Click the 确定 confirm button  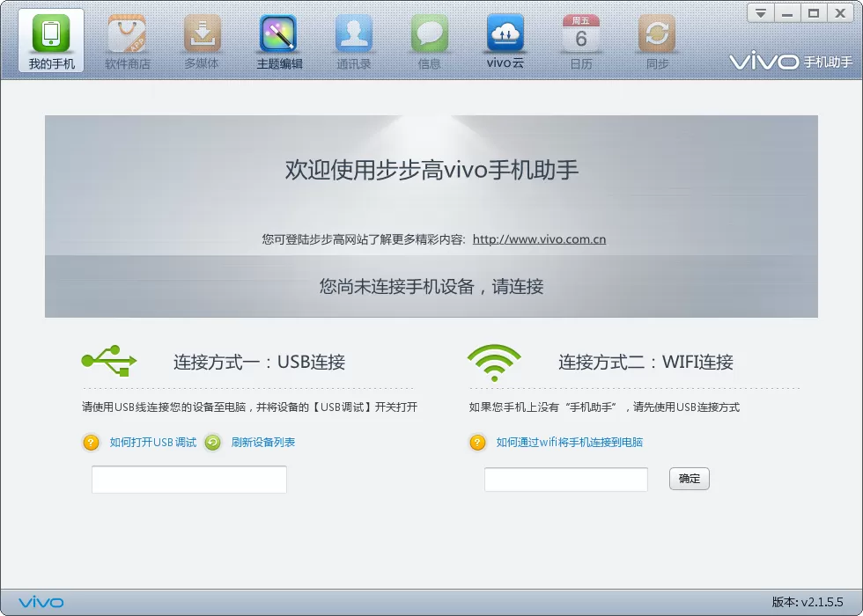tap(689, 479)
